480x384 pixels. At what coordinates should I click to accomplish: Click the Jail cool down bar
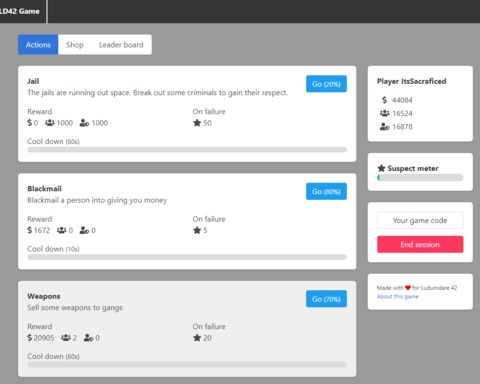(187, 150)
